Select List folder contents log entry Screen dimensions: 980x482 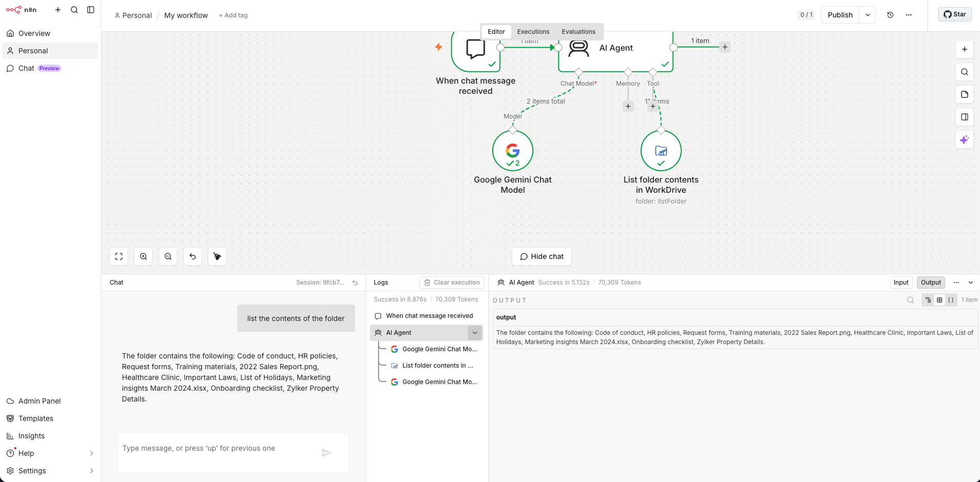(x=434, y=366)
